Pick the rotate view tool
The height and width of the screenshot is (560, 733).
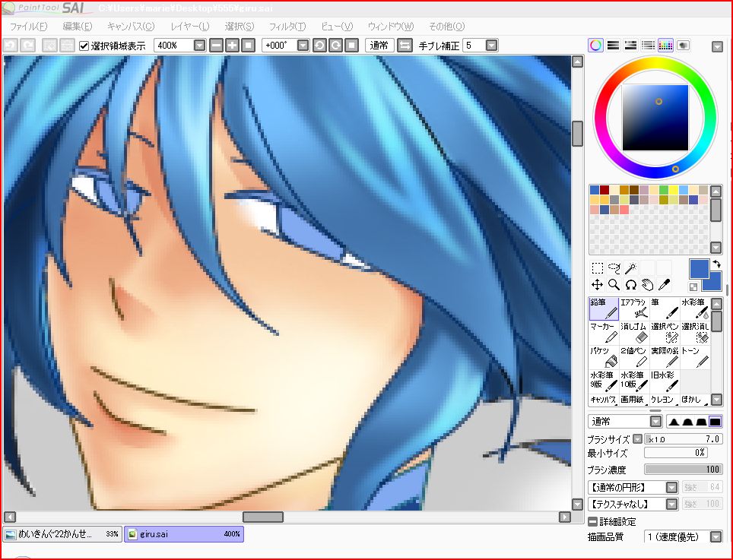631,285
